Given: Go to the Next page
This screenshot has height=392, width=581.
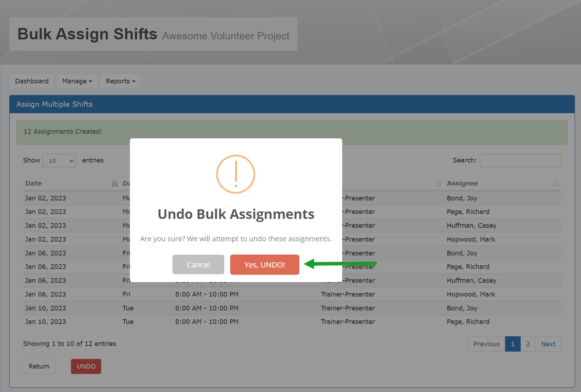Looking at the screenshot, I should [x=548, y=344].
